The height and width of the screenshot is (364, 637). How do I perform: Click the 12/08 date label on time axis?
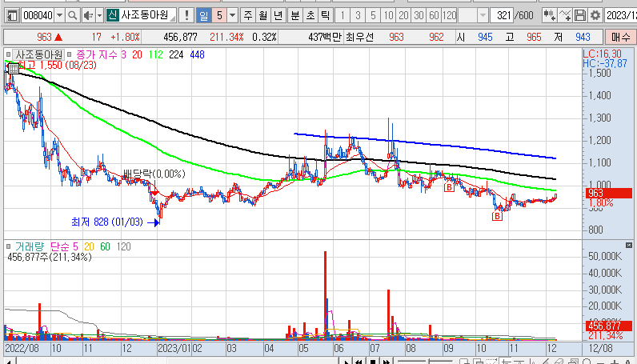601,348
